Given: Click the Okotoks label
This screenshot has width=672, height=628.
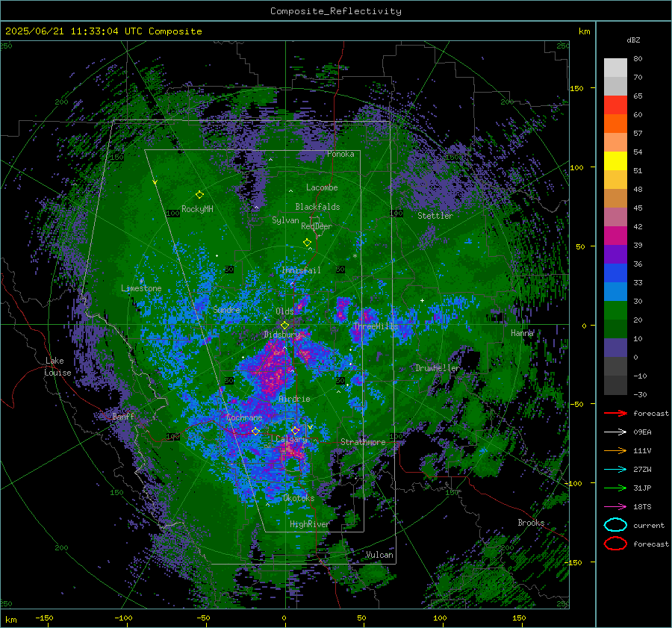Looking at the screenshot, I should [x=299, y=498].
